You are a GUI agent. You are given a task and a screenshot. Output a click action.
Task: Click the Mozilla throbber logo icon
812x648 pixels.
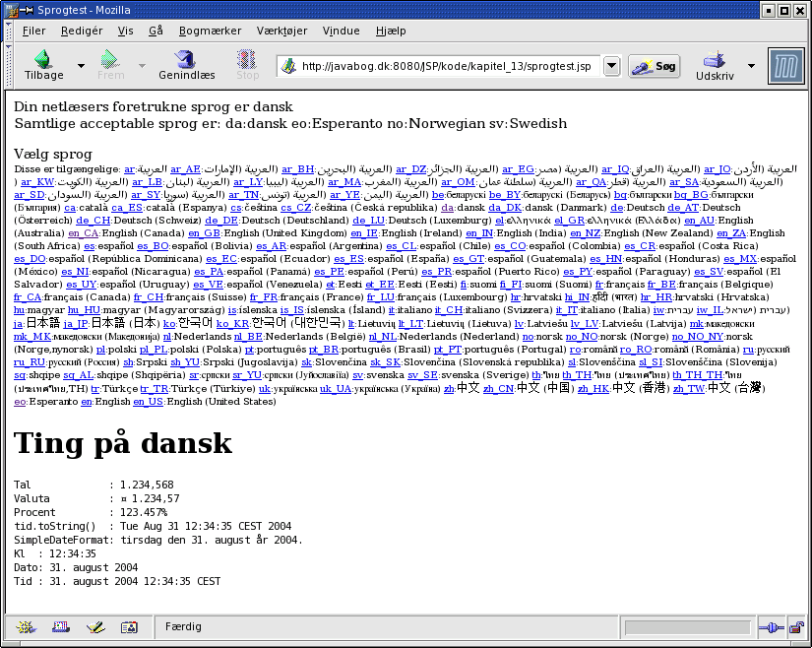pyautogui.click(x=784, y=67)
